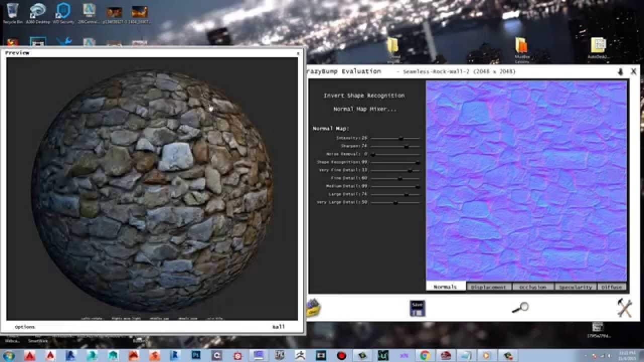Image resolution: width=644 pixels, height=362 pixels.
Task: Click the Noise Removal slider
Action: click(395, 154)
